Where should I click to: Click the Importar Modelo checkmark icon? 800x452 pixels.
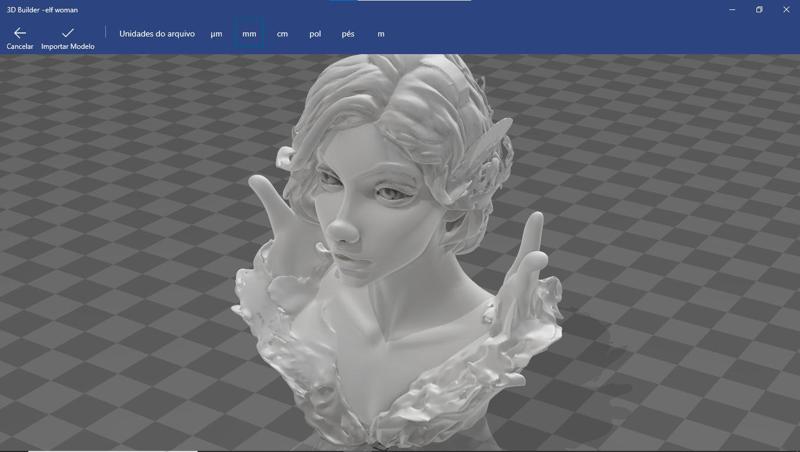pyautogui.click(x=68, y=33)
